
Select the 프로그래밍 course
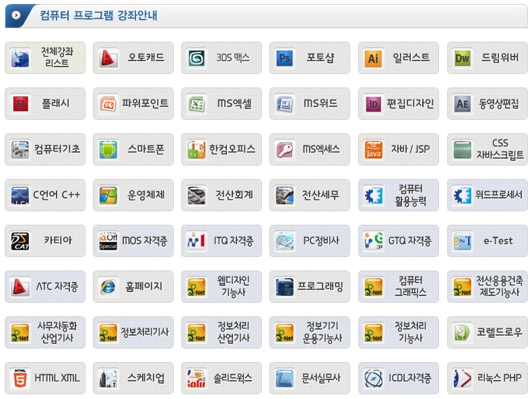click(310, 287)
